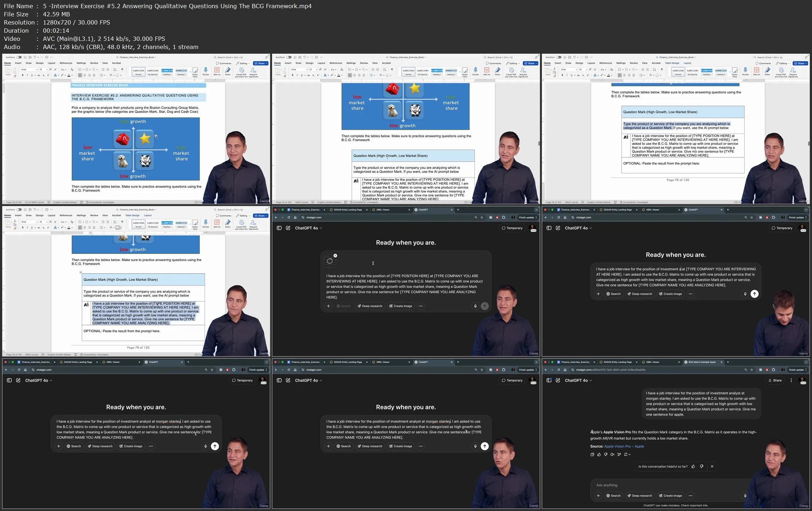Toggle Underline in exercise-title Word frame
The width and height of the screenshot is (812, 511).
coord(32,75)
